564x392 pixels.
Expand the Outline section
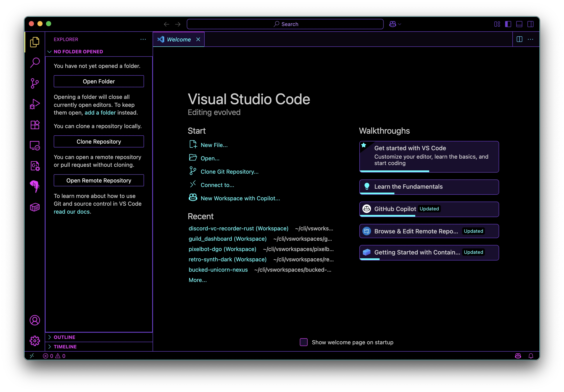(64, 337)
